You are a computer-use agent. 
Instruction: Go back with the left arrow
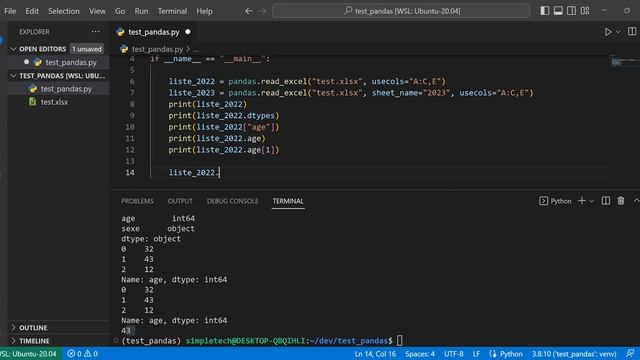click(249, 11)
